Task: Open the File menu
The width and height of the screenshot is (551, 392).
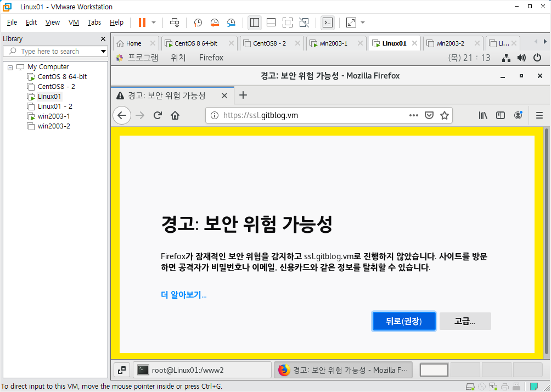Action: pos(12,23)
